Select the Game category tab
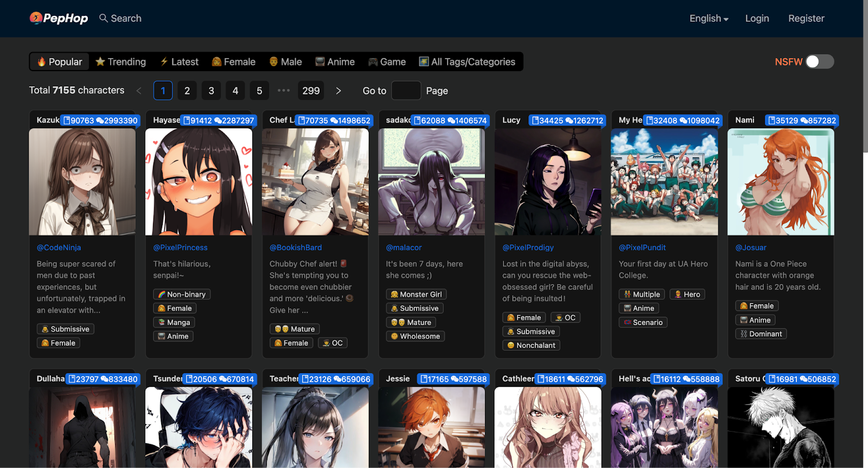The height and width of the screenshot is (468, 868). [387, 62]
